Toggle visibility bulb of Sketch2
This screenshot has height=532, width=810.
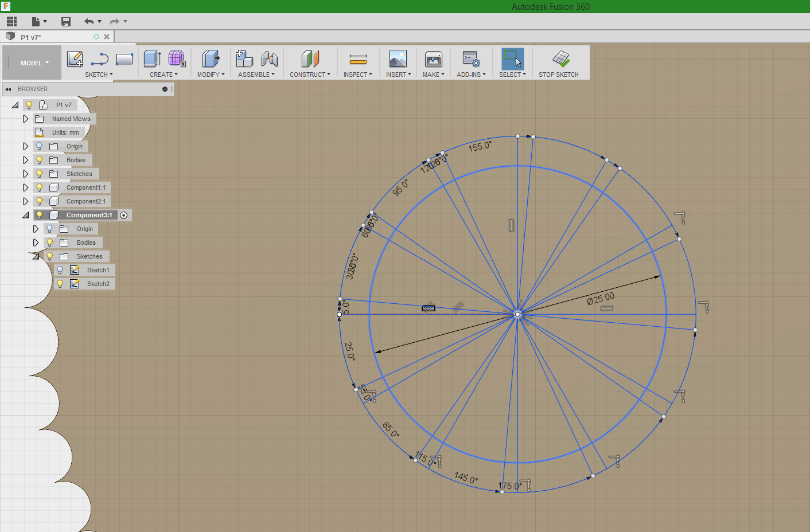pyautogui.click(x=60, y=284)
